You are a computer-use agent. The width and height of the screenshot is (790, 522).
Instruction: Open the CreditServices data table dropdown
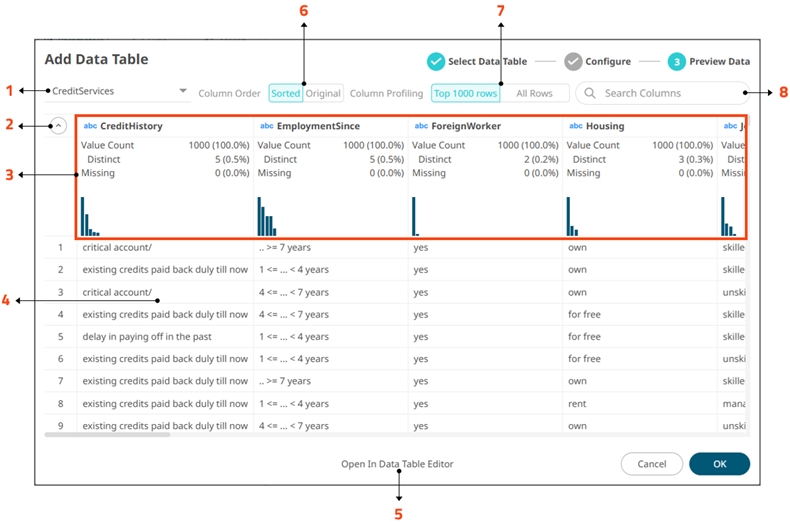click(183, 91)
